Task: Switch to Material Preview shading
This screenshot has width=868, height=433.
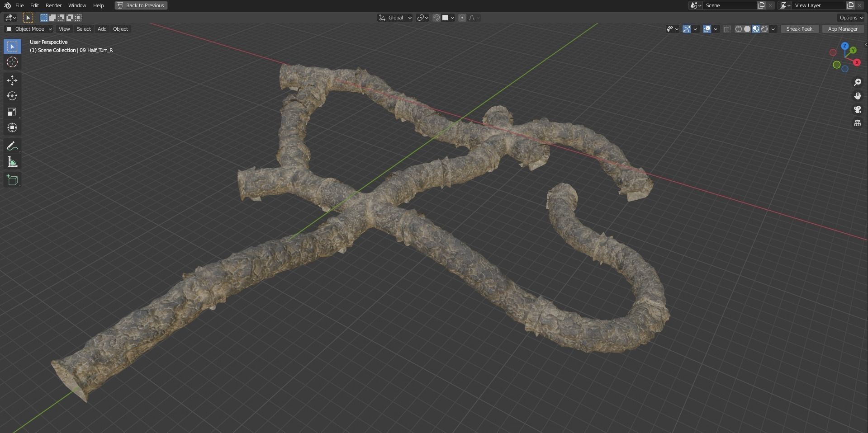Action: pyautogui.click(x=756, y=29)
